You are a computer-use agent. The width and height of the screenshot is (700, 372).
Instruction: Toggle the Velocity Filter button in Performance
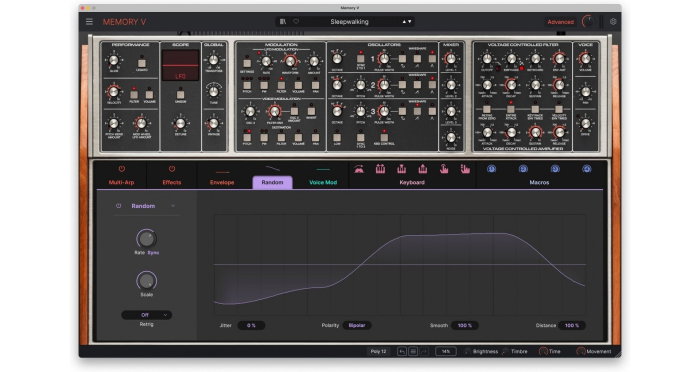click(x=134, y=94)
